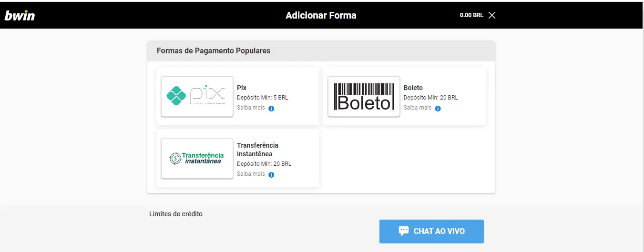Click the bwin logo
Screen dimensions: 644x252
[x=20, y=15]
